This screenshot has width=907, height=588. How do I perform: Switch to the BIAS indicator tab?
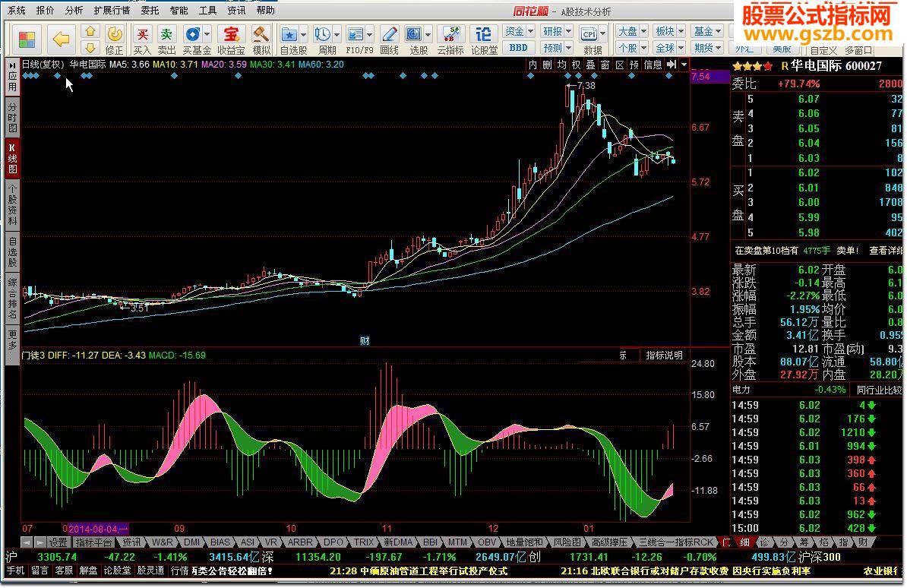tap(220, 542)
